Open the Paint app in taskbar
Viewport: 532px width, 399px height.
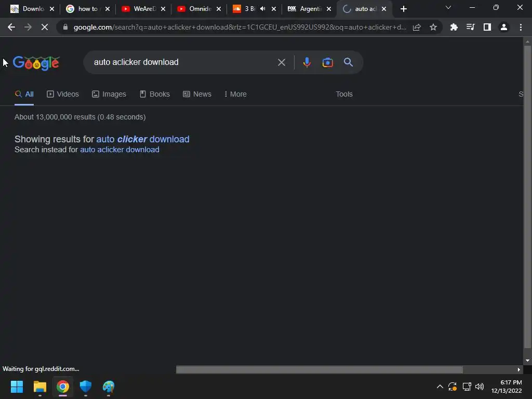[x=109, y=387]
